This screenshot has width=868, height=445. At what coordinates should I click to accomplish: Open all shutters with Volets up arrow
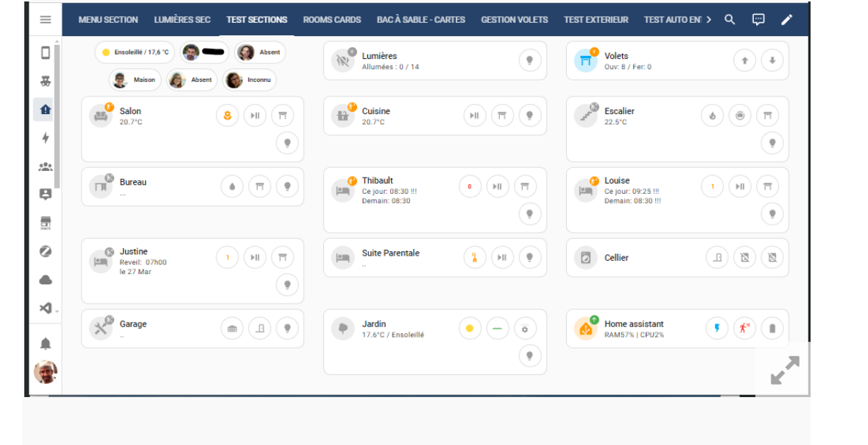744,60
